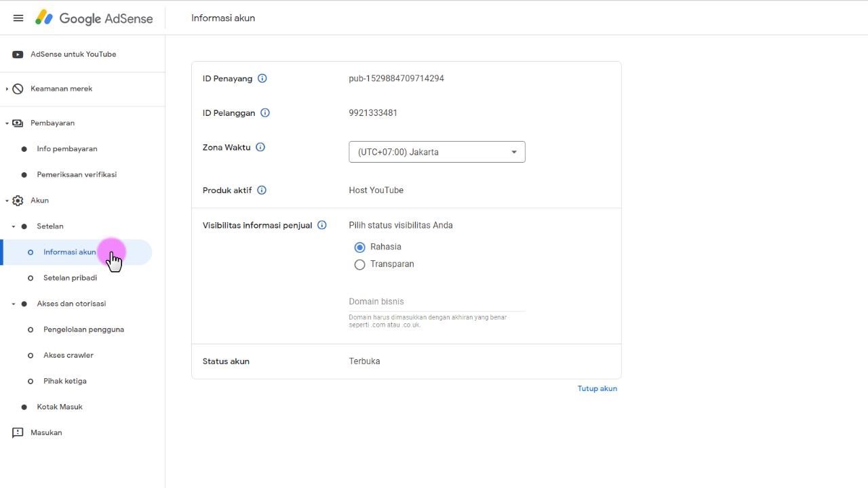Click the Akun label in sidebar
The image size is (868, 488).
point(39,201)
